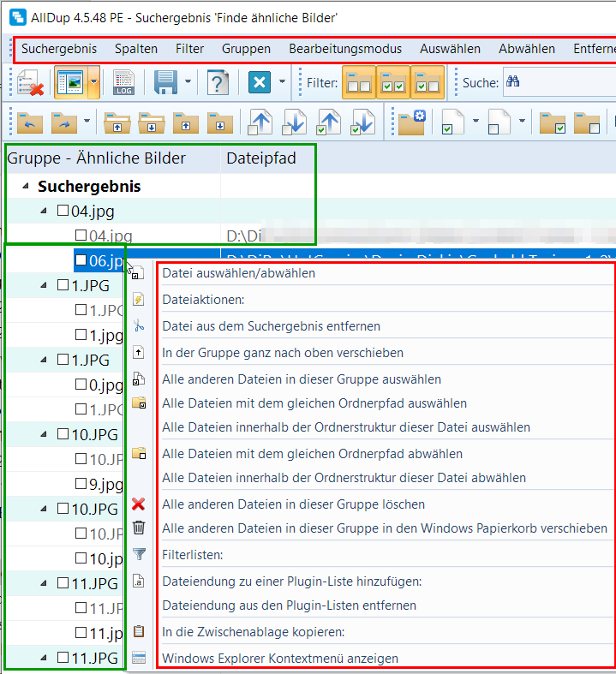Screen dimensions: 616x674
Task: Open dropdown arrow beside the blue X icon
Action: point(282,83)
